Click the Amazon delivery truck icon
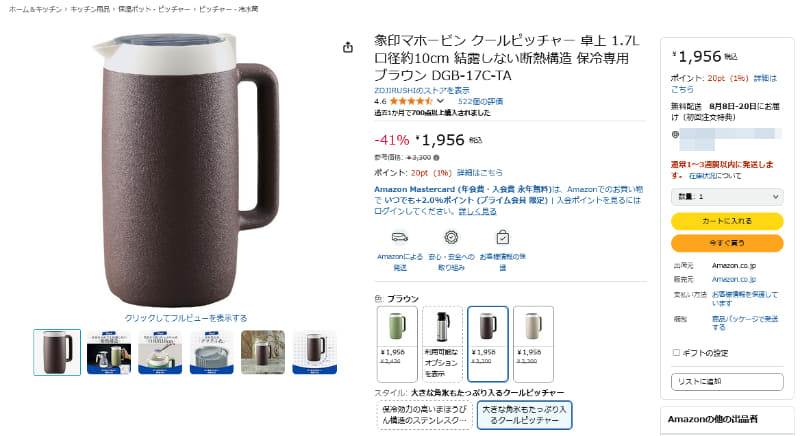 (x=399, y=237)
